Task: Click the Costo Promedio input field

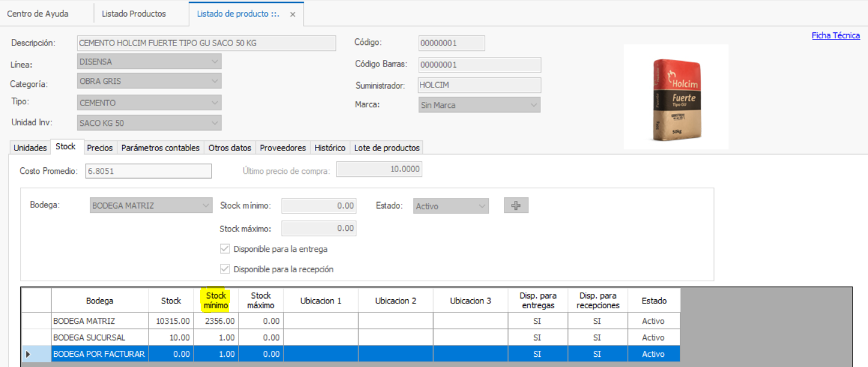Action: 148,171
